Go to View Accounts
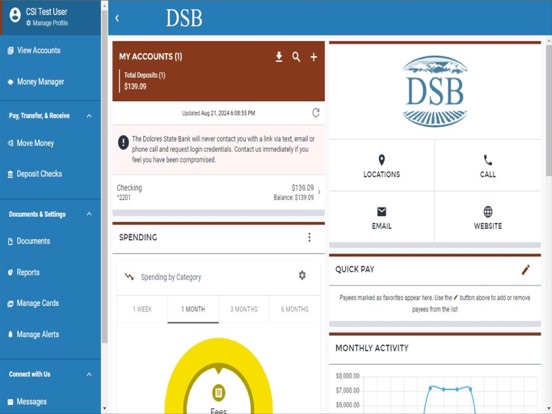Viewport: 552px width, 414px height. coord(34,50)
